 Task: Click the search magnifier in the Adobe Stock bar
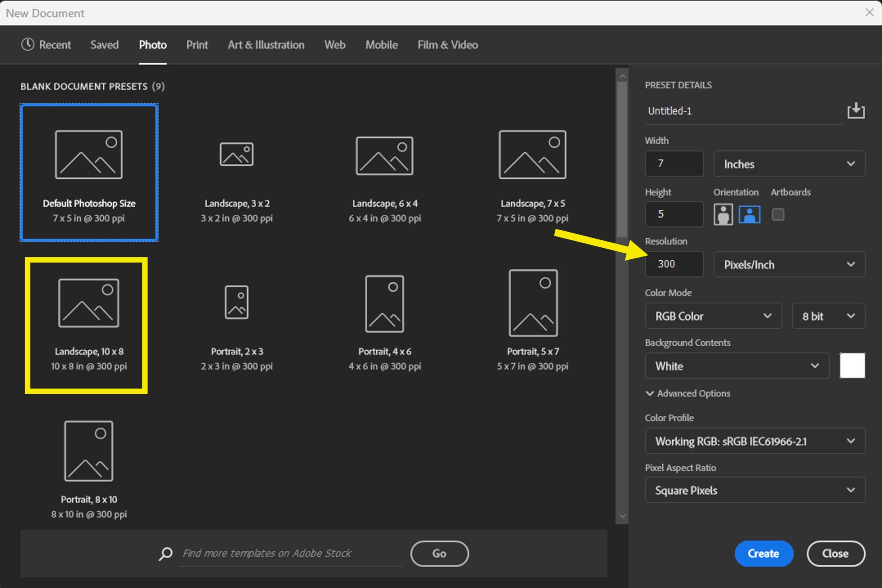point(165,554)
